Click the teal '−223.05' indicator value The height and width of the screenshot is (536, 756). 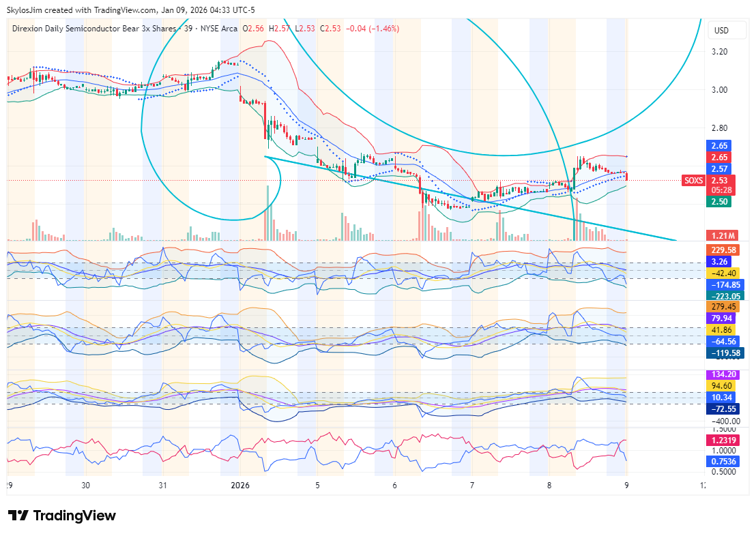(725, 296)
